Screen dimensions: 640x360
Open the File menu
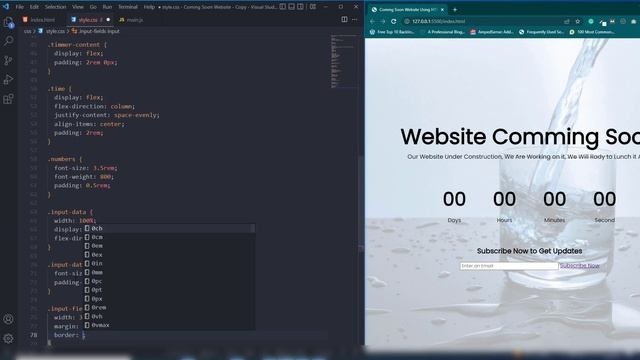pos(20,7)
